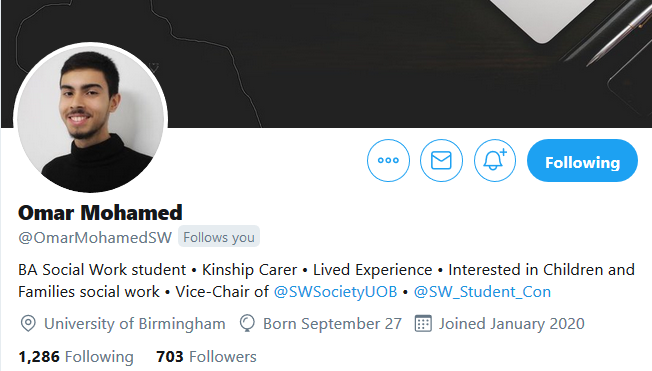Open the three-dot more options menu
652x371 pixels.
[x=388, y=161]
